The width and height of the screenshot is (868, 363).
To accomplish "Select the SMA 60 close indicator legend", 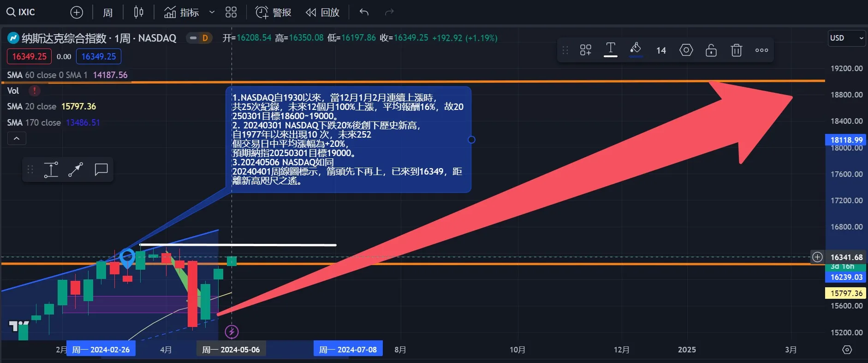I will [x=67, y=75].
